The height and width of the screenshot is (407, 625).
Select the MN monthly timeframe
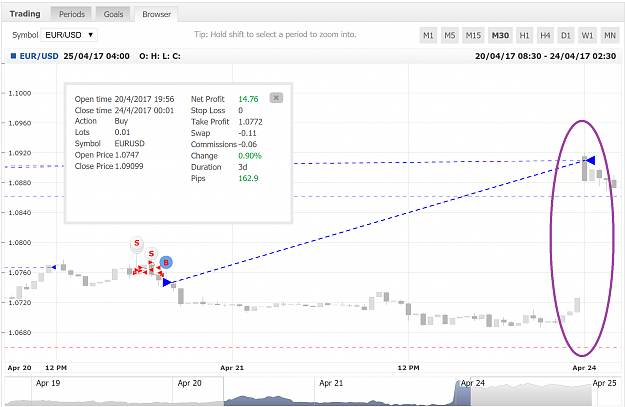(x=609, y=35)
